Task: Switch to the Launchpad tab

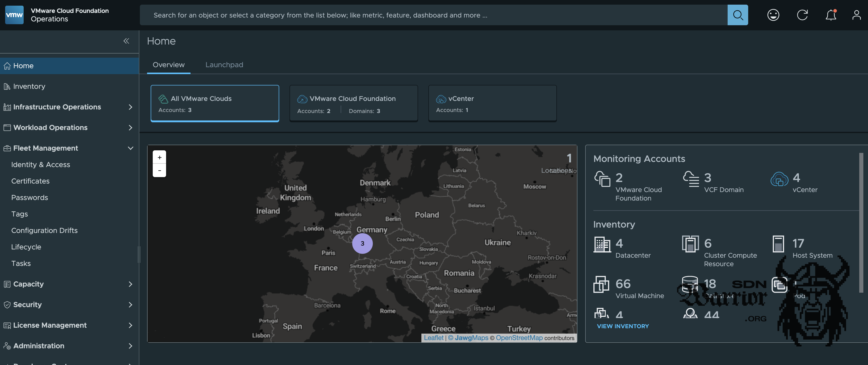Action: click(x=224, y=65)
